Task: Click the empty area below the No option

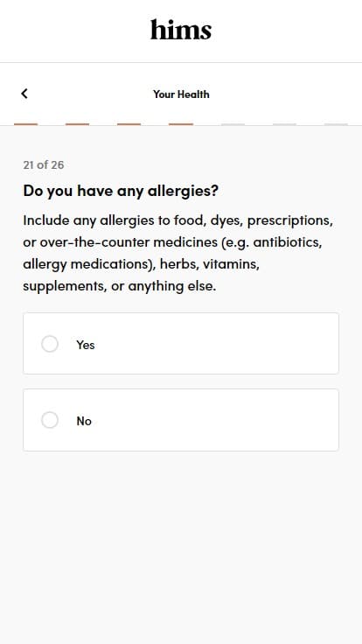Action: coord(181,546)
